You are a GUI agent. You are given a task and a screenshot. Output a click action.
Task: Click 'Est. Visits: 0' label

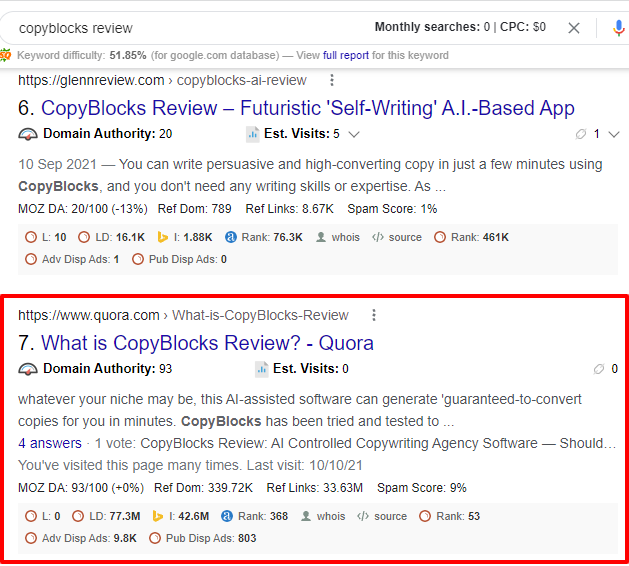[310, 369]
